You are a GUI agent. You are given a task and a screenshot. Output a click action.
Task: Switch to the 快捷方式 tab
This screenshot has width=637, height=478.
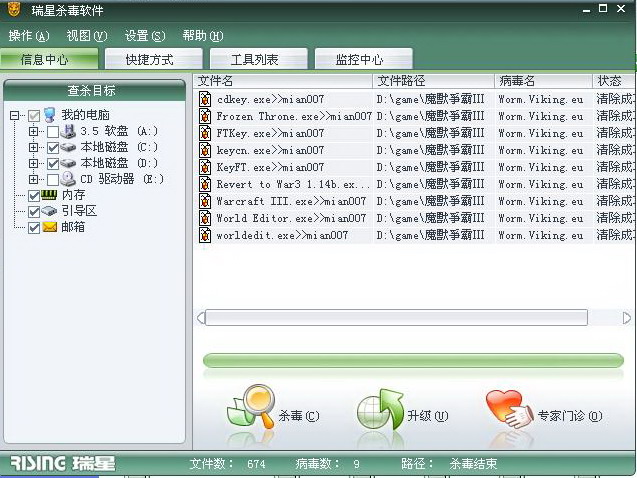[154, 59]
